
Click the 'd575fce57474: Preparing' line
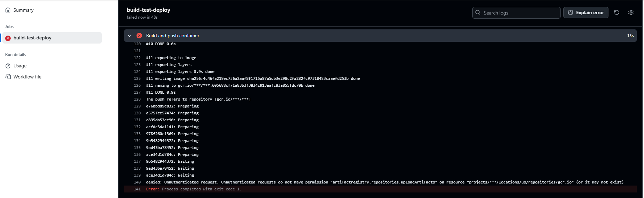[x=172, y=113]
